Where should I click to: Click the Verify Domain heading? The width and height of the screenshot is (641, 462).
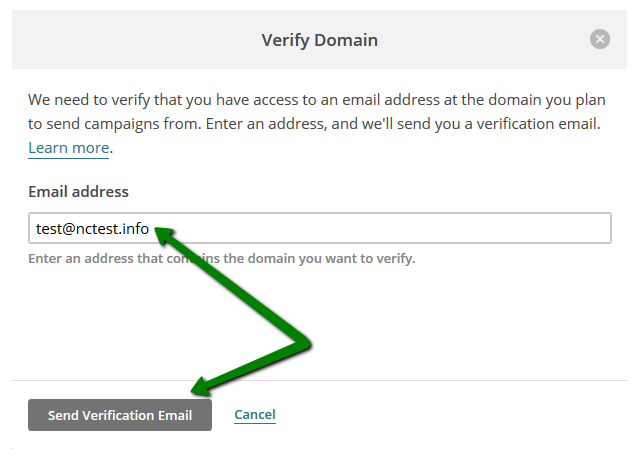click(320, 40)
